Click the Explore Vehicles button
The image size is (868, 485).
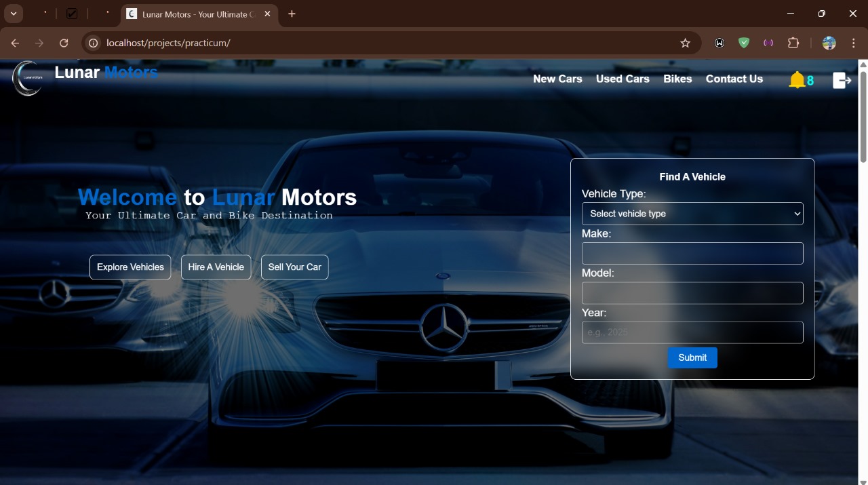pos(130,267)
